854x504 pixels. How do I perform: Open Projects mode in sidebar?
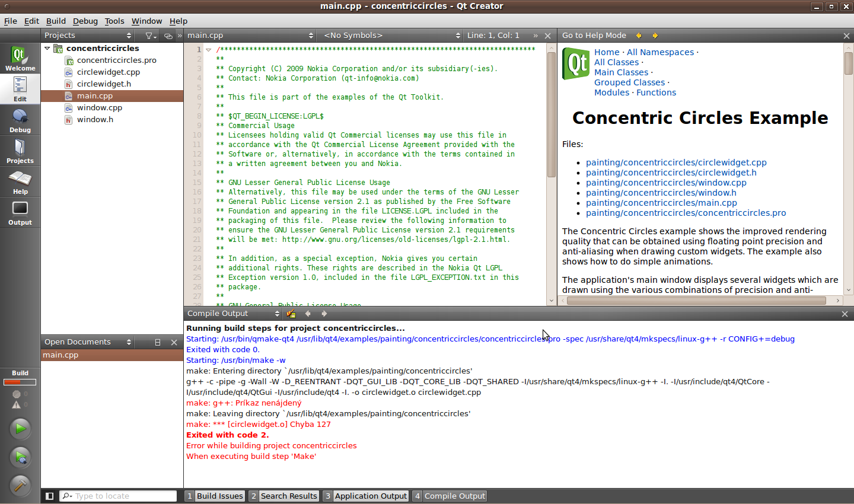(x=20, y=151)
